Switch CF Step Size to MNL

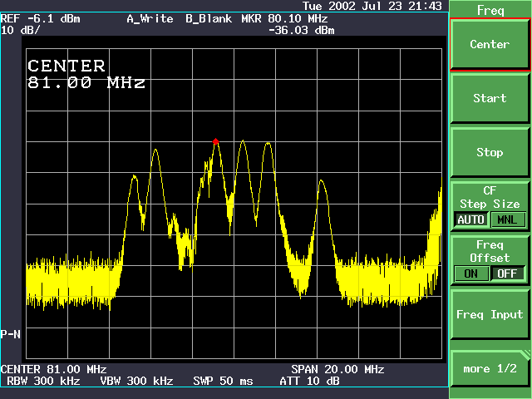point(508,219)
